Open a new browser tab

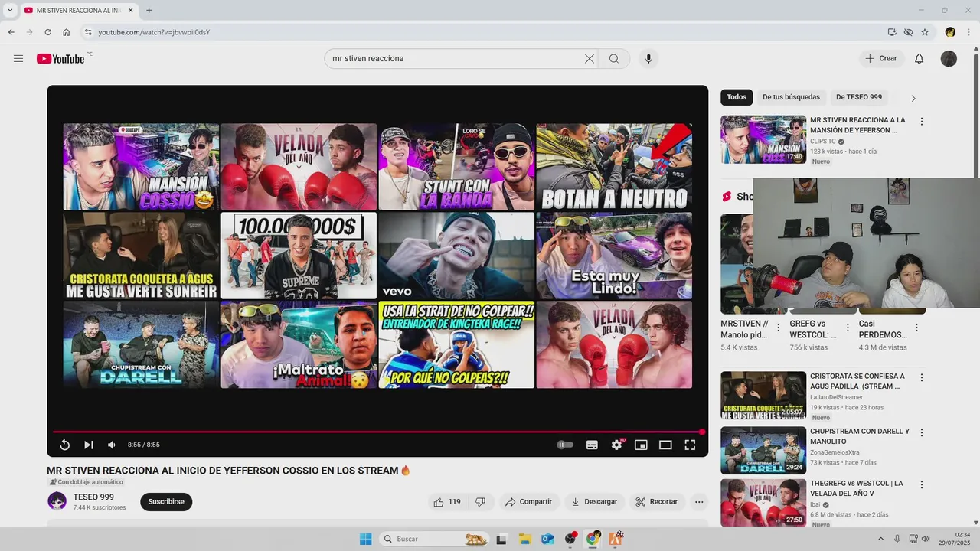click(149, 11)
